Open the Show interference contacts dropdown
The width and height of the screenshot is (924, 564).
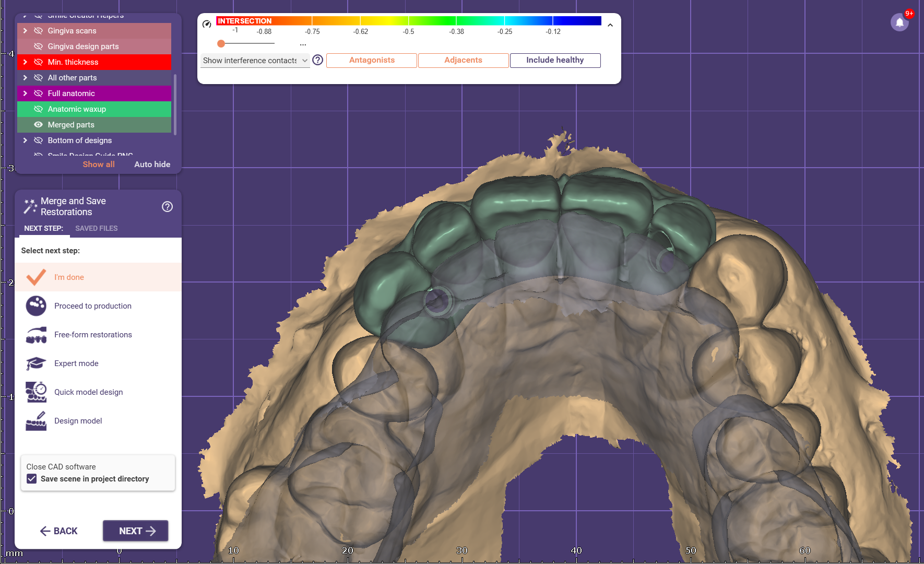(x=255, y=61)
